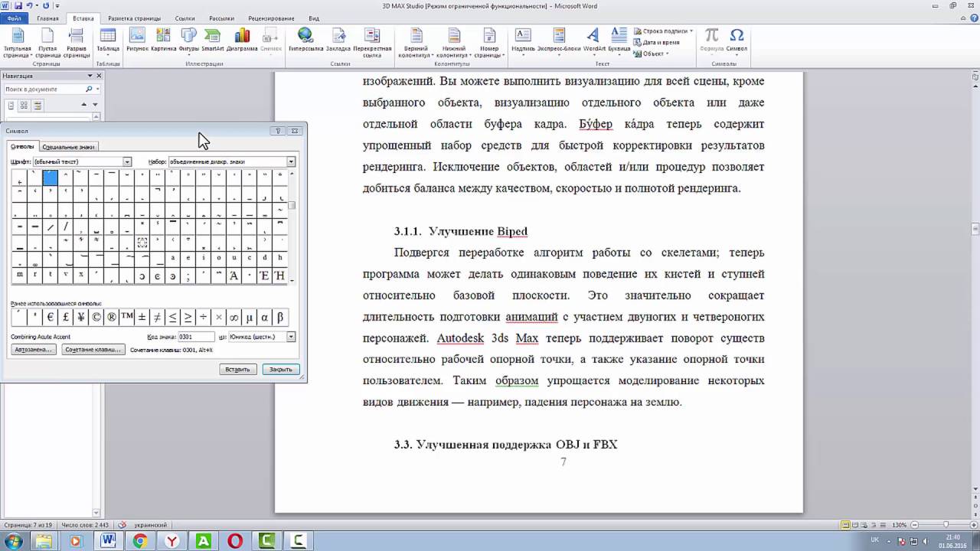Open Навигация pane options arrow
The height and width of the screenshot is (551, 980).
tap(90, 76)
